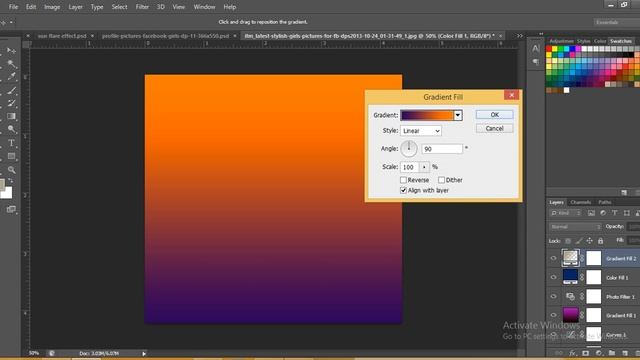Confirm the gradient with OK
This screenshot has width=640, height=360.
coord(494,115)
